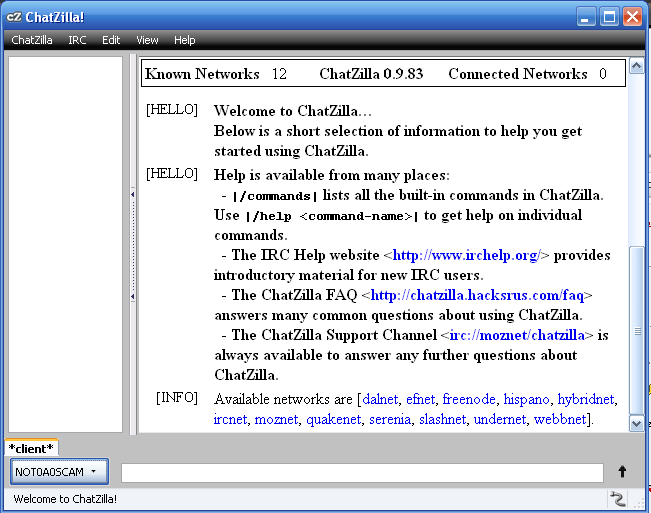Open the ChatZilla menu
Screen dimensions: 651x513
pos(32,40)
